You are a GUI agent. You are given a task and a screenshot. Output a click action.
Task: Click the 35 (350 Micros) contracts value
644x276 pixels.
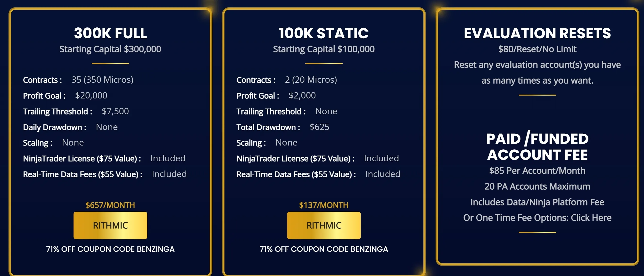(102, 80)
